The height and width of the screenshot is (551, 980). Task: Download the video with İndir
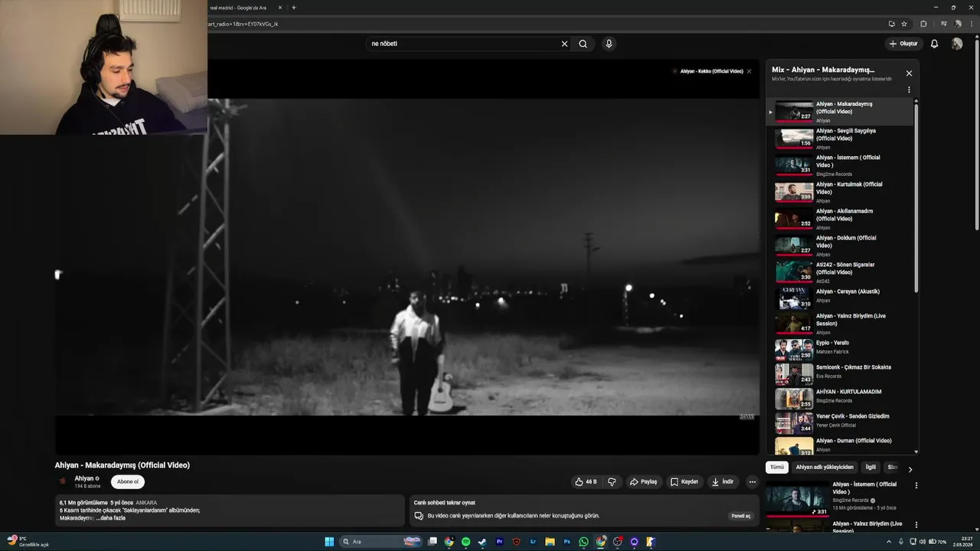pos(723,482)
